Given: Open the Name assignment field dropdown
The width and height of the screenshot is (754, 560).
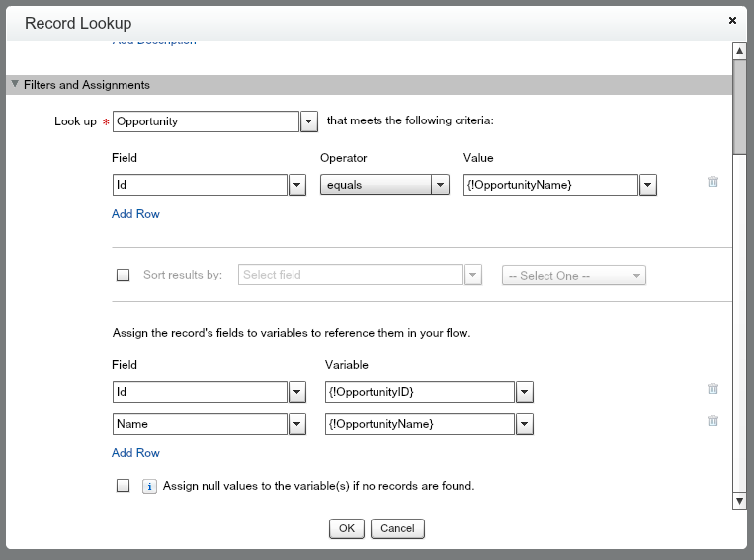Looking at the screenshot, I should coord(296,424).
